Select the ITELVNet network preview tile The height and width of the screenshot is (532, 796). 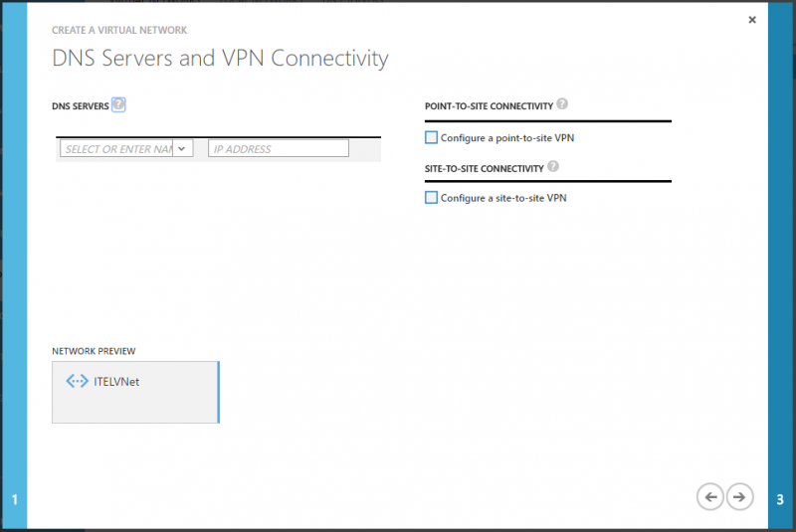(x=135, y=392)
